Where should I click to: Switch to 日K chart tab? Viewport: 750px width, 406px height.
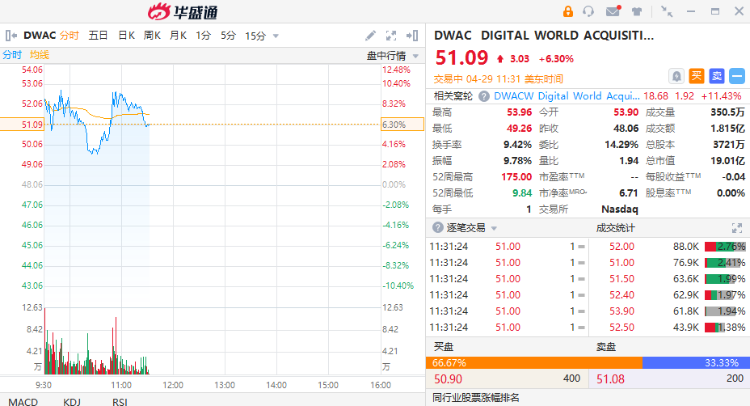(126, 35)
